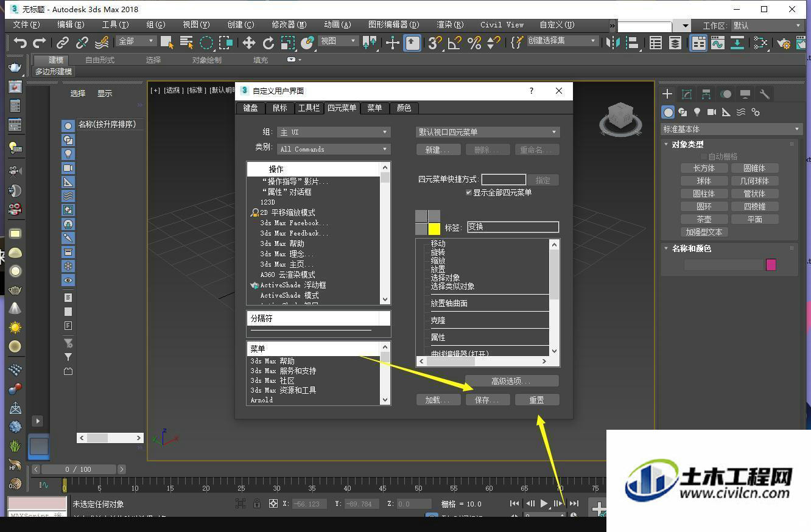Create a 茶壶 object type
Screen dimensions: 811x532
click(704, 219)
